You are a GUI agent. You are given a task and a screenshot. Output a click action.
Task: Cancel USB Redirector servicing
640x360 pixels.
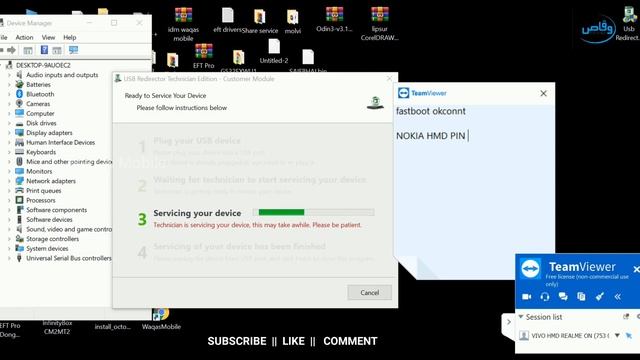click(369, 293)
